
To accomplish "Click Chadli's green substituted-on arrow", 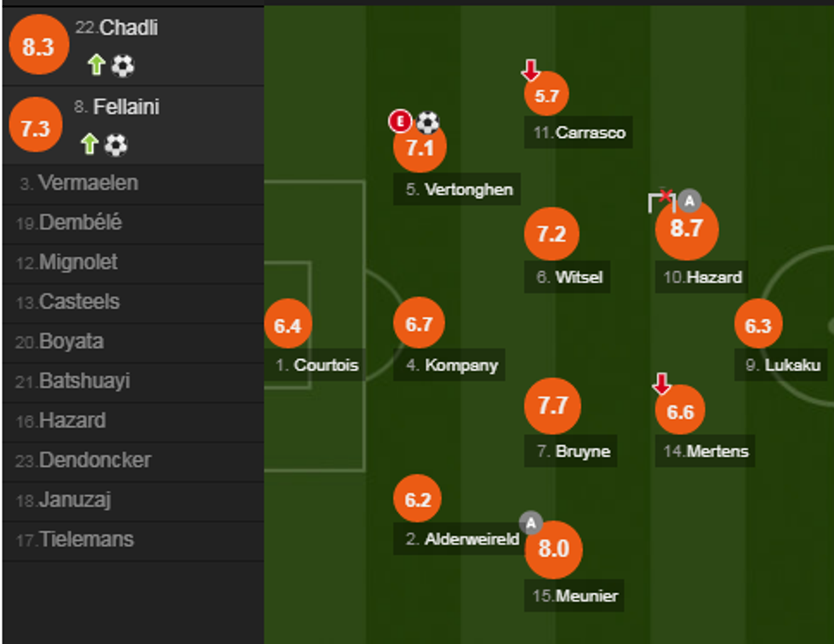I will (x=95, y=66).
